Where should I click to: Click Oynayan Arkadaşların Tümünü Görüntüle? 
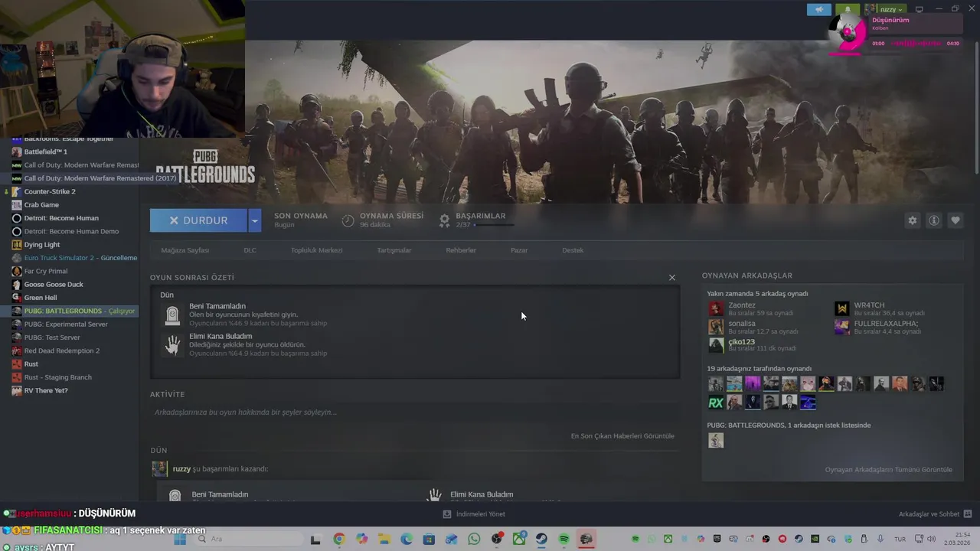[888, 470]
